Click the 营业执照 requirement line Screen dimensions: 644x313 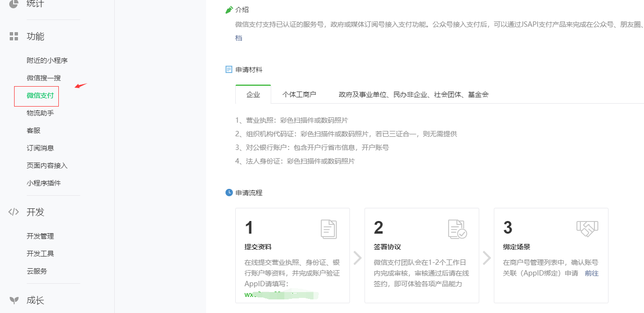click(292, 120)
